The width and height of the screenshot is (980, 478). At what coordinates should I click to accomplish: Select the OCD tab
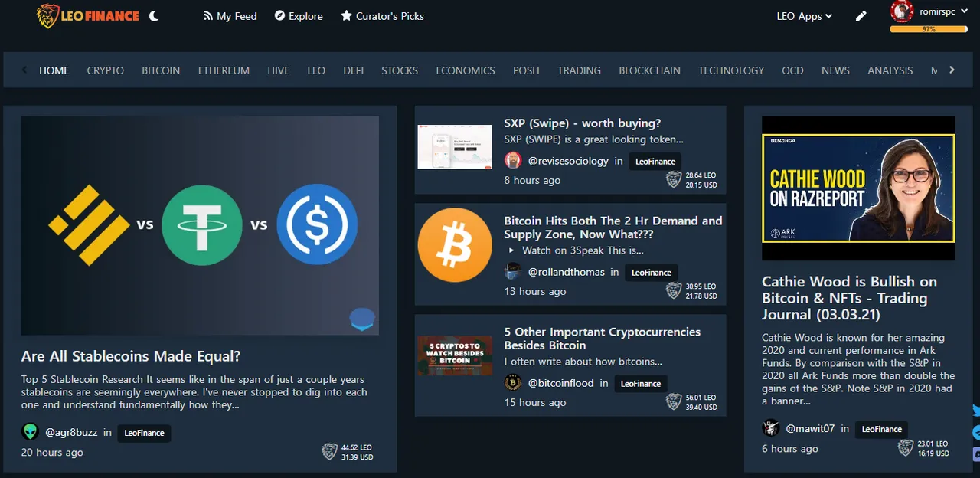(792, 70)
